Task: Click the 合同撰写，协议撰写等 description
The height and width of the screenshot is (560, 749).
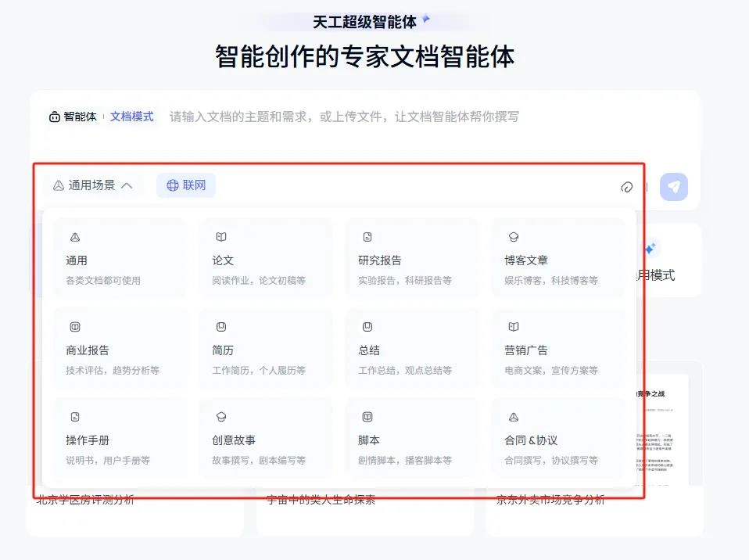Action: click(551, 460)
